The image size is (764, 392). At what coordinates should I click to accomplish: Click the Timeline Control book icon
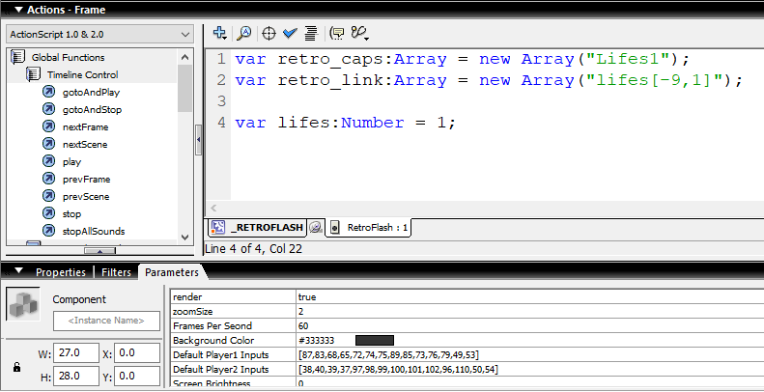(x=33, y=75)
